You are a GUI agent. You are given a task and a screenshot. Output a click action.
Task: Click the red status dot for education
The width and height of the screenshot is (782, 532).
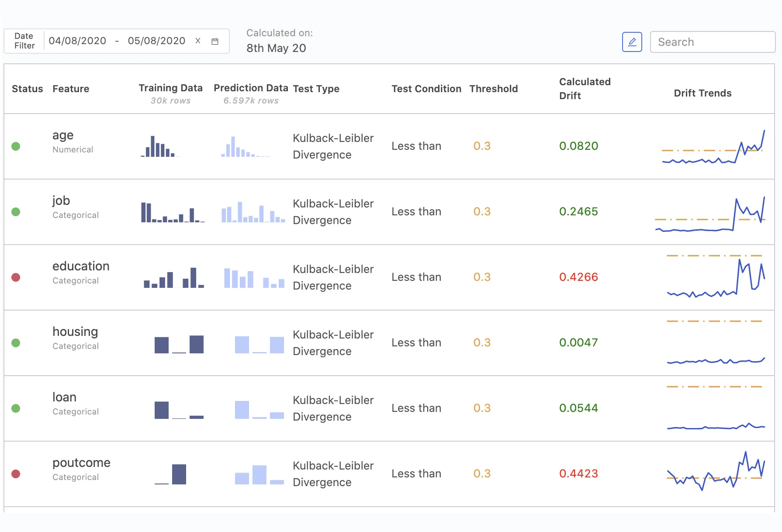tap(16, 277)
